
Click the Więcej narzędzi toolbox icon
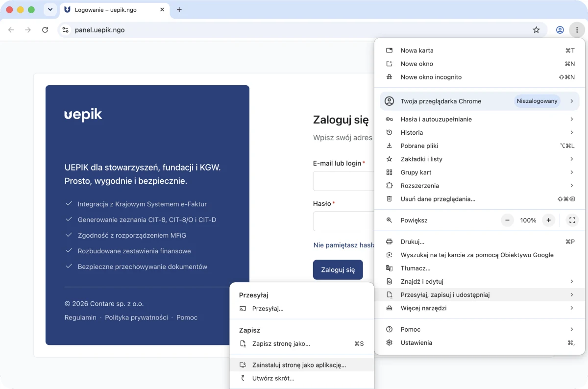(390, 308)
